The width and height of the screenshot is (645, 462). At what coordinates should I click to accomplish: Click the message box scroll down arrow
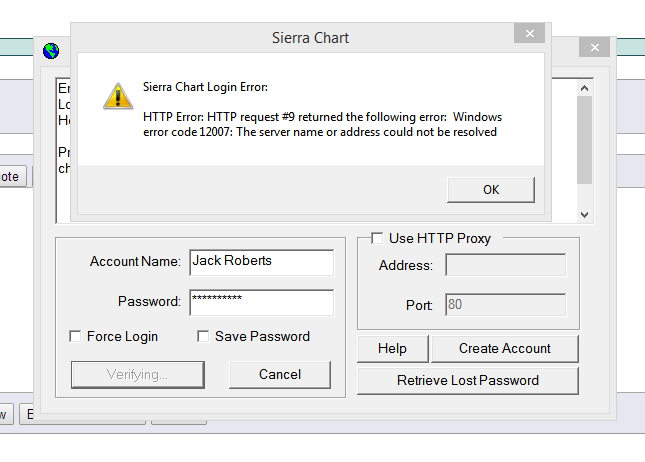tap(585, 213)
